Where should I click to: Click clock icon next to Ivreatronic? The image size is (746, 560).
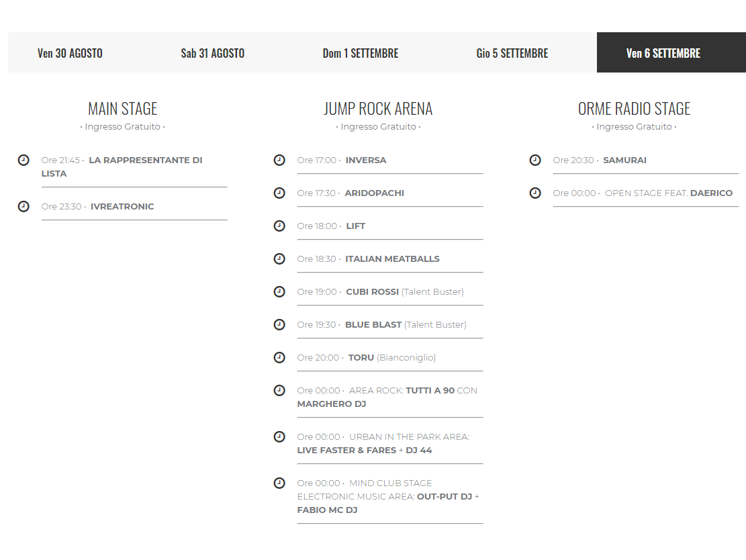click(x=24, y=206)
